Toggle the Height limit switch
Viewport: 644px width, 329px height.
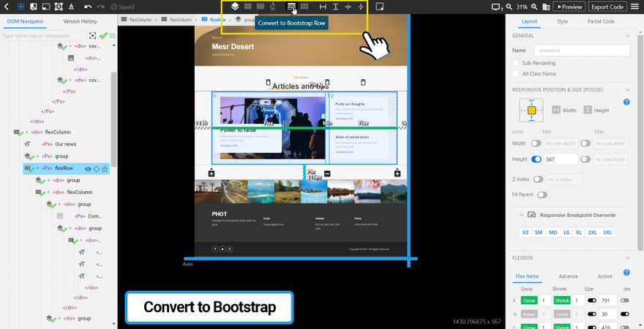click(x=536, y=159)
